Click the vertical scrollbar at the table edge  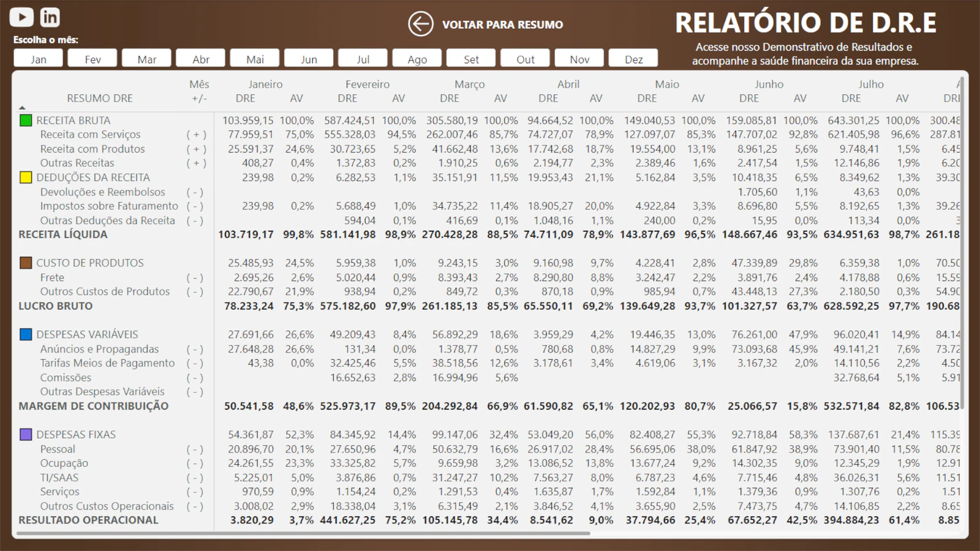click(x=962, y=243)
